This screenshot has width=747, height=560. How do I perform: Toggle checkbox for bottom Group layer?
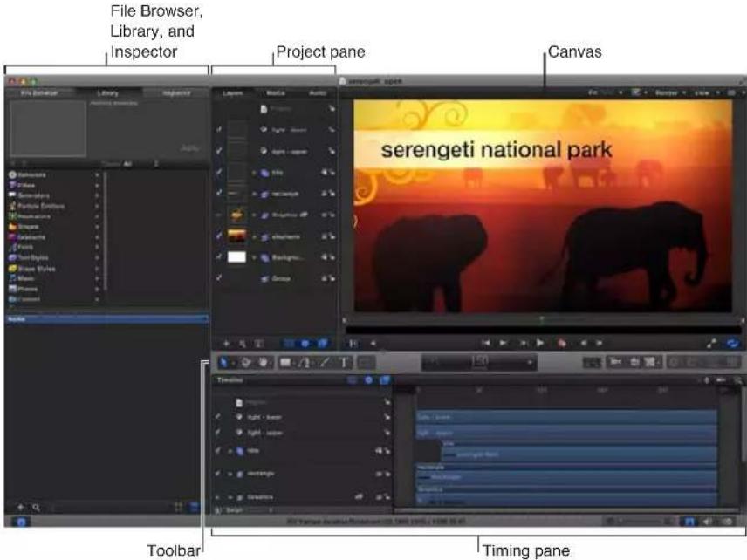point(219,277)
